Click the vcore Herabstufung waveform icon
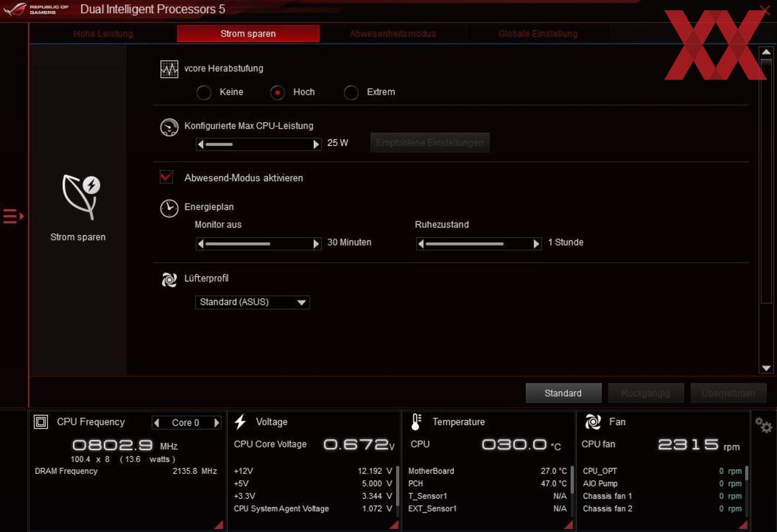This screenshot has height=532, width=777. [x=169, y=69]
